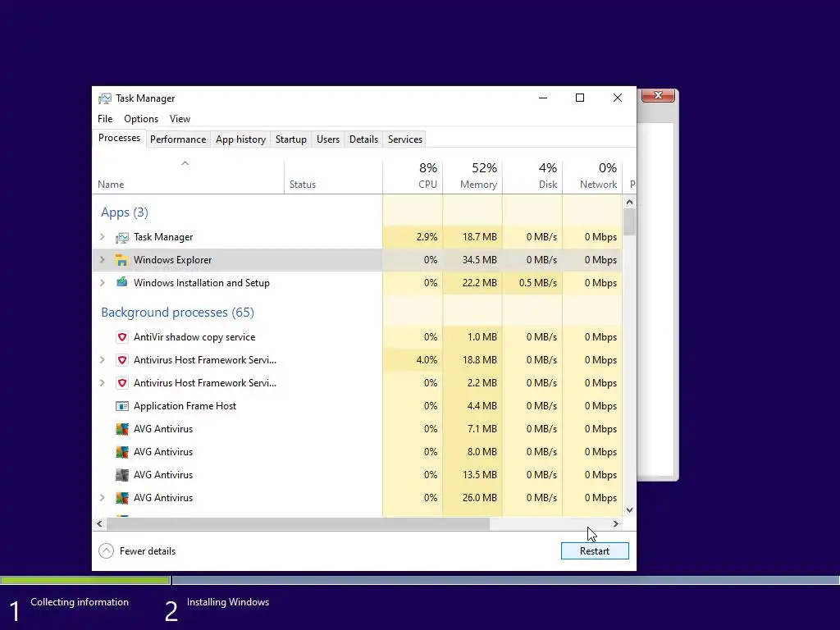
Task: Click the icon of the 7.1 MB AVG Antivirus
Action: (122, 429)
